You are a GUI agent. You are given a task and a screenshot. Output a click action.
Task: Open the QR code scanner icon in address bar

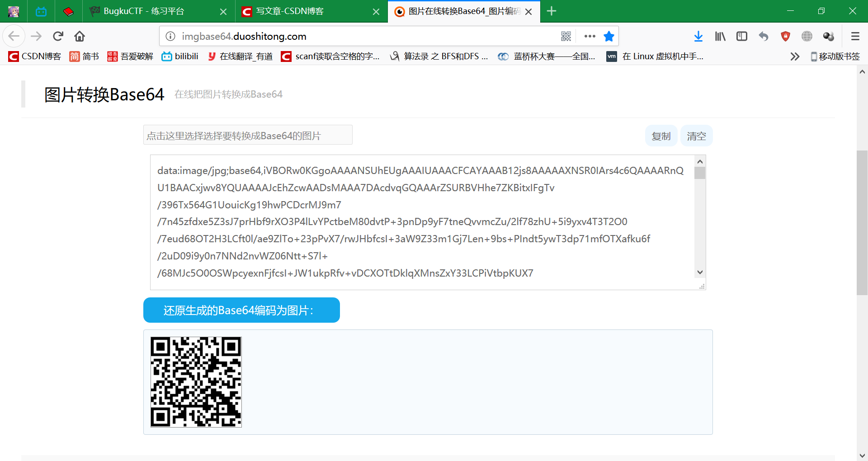click(x=566, y=36)
